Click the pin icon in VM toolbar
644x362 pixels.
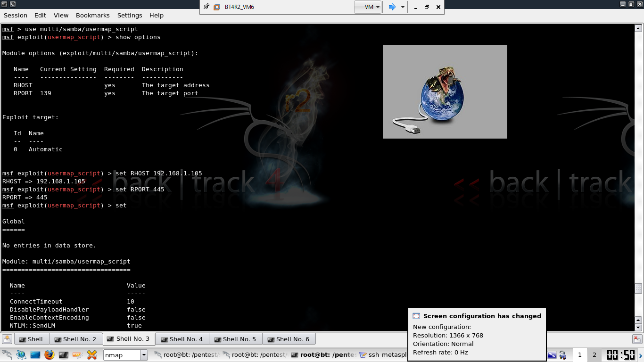[x=206, y=7]
